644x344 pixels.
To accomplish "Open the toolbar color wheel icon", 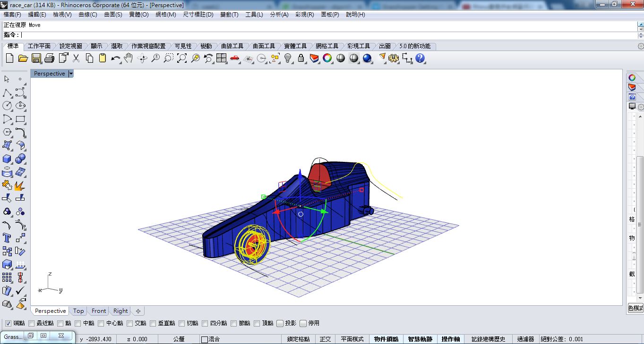I will 327,58.
